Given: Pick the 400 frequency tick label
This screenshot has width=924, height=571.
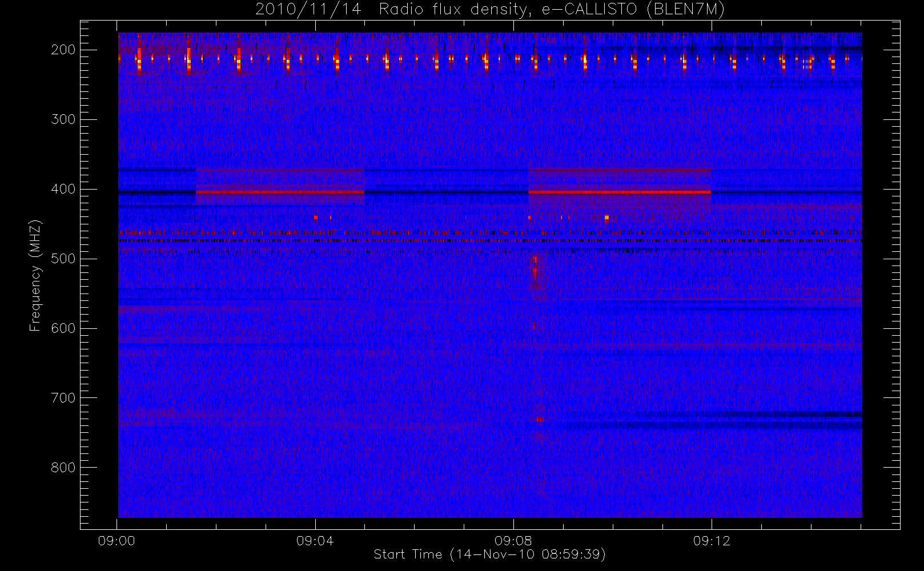Looking at the screenshot, I should coord(63,189).
